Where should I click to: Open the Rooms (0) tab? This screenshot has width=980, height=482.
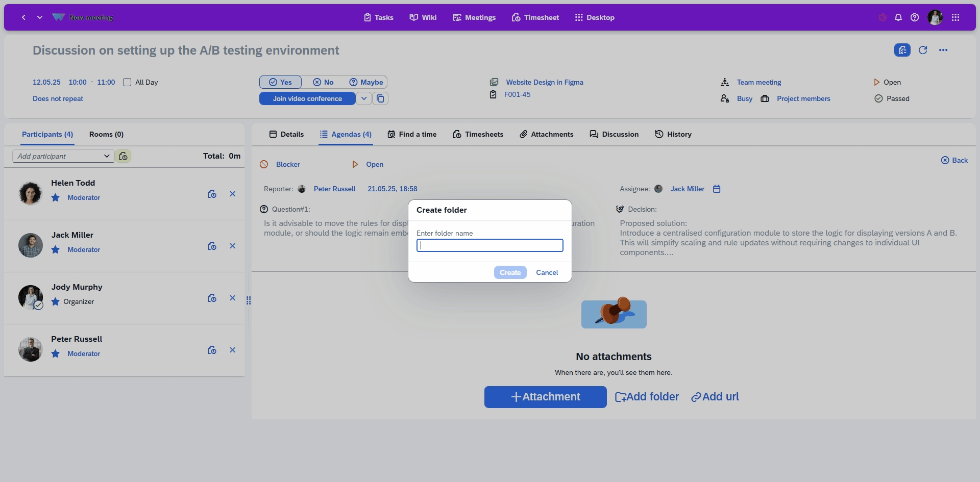coord(106,134)
